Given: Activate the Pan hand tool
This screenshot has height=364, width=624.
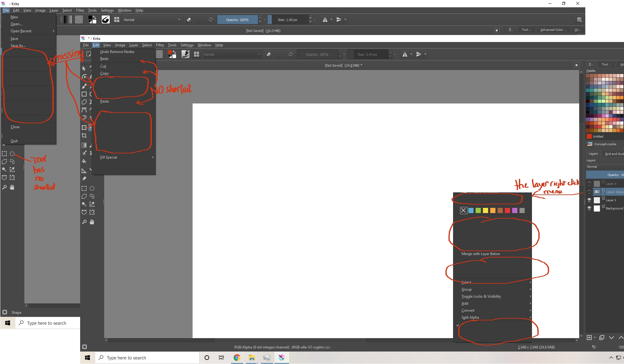Looking at the screenshot, I should 92,222.
